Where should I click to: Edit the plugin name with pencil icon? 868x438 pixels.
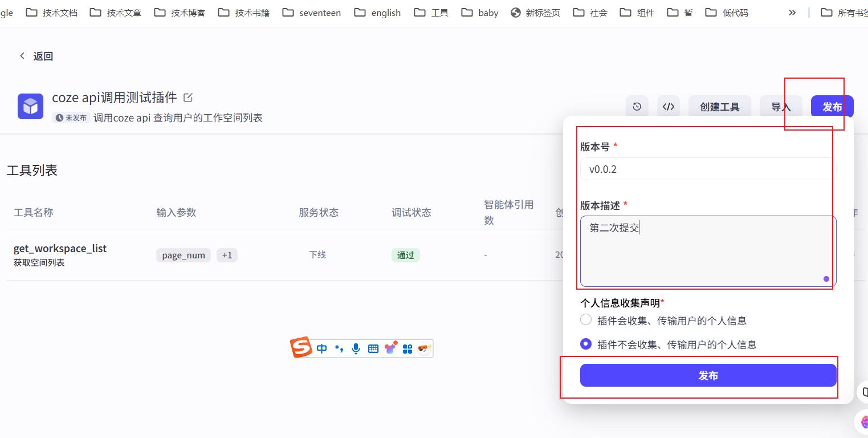point(188,98)
